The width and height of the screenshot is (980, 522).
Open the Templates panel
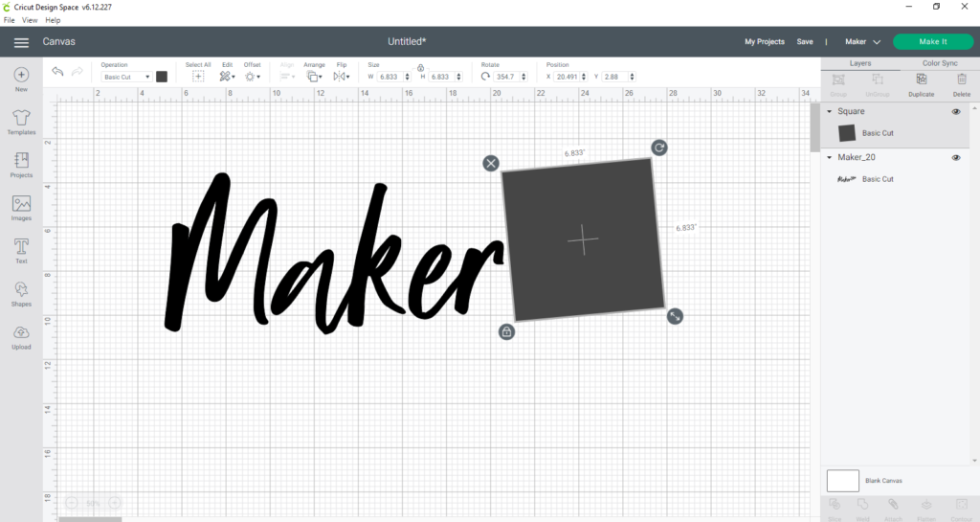tap(21, 123)
